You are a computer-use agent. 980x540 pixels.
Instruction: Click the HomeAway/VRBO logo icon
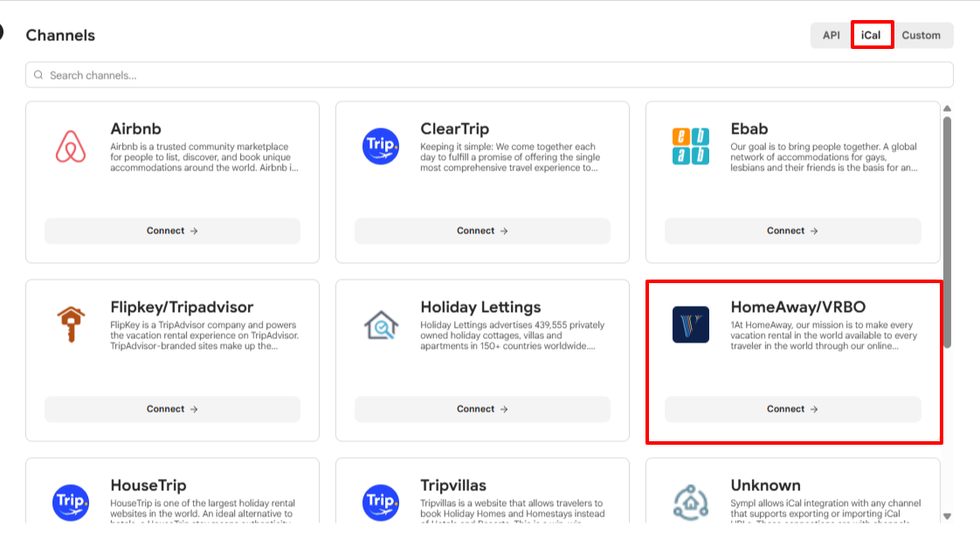coord(691,324)
